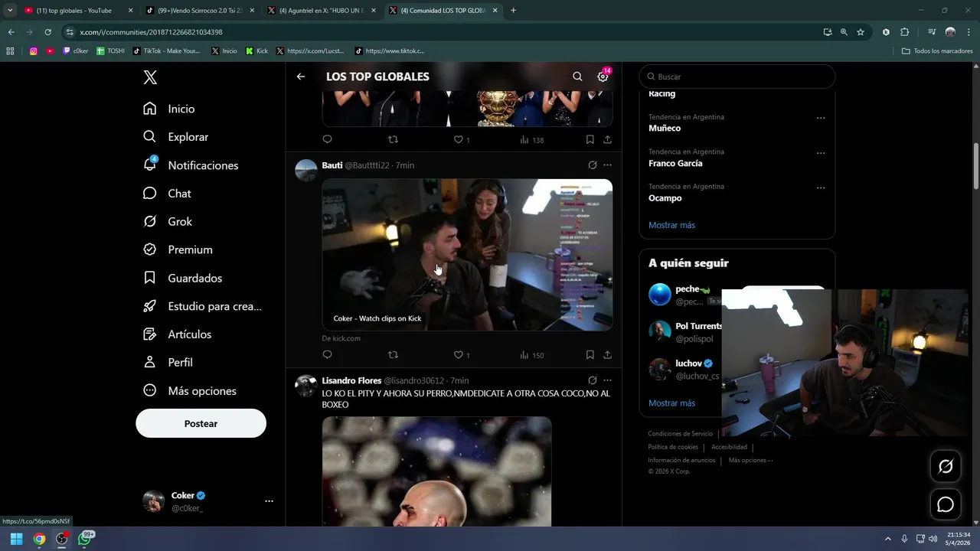This screenshot has height=551, width=980.
Task: Switch to Vendo Scirrocoo TikTok tab
Action: point(200,11)
